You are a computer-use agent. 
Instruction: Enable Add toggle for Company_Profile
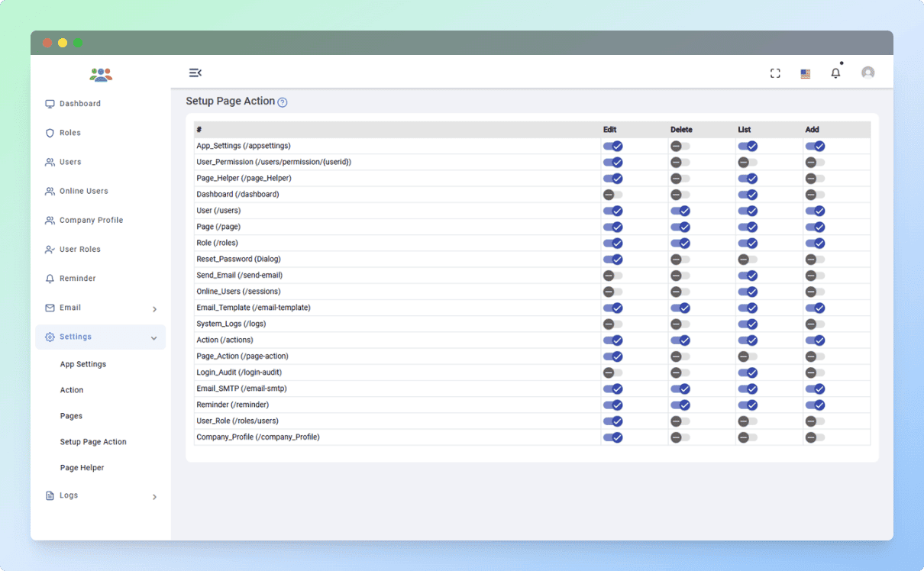tap(815, 437)
